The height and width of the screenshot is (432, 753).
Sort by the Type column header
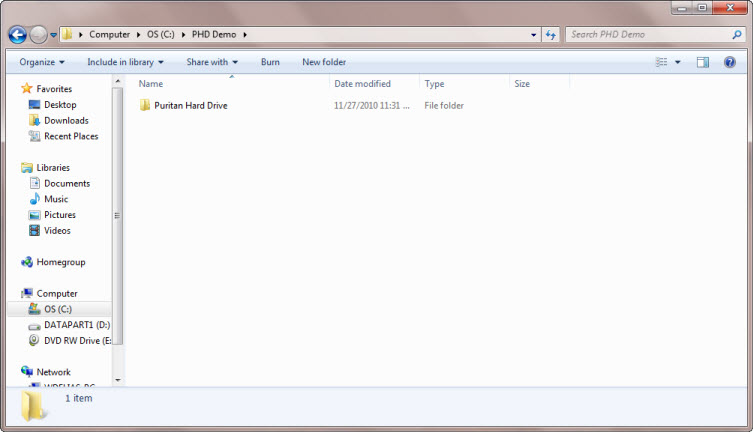click(x=434, y=84)
